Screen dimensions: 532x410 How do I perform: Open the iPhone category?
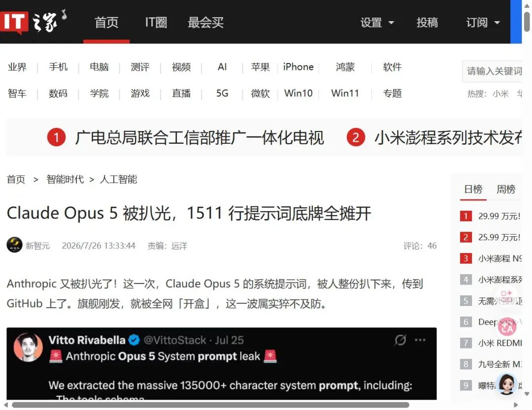(298, 67)
